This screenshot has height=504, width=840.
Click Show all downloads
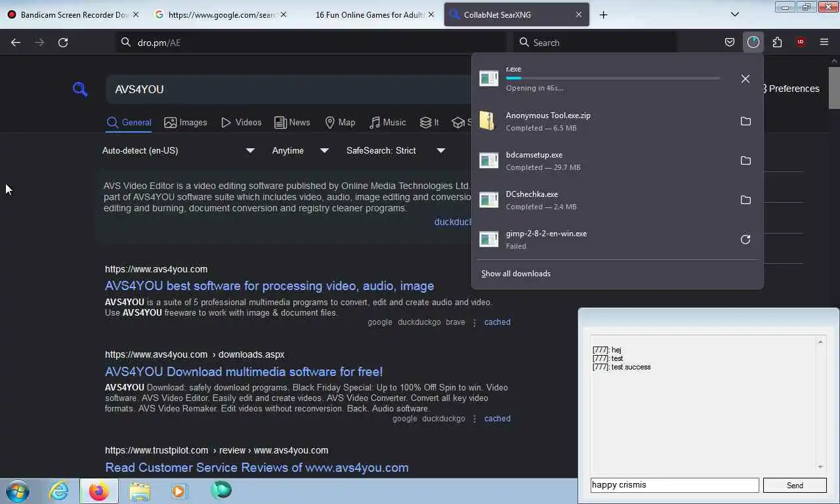[516, 274]
